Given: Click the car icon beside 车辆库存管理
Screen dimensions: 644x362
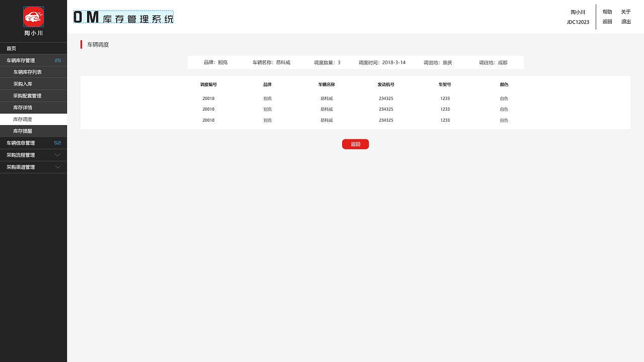Looking at the screenshot, I should tap(58, 60).
